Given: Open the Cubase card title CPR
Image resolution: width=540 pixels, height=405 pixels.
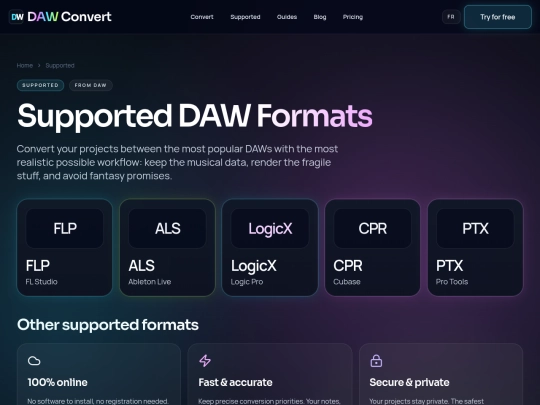Looking at the screenshot, I should coord(348,266).
